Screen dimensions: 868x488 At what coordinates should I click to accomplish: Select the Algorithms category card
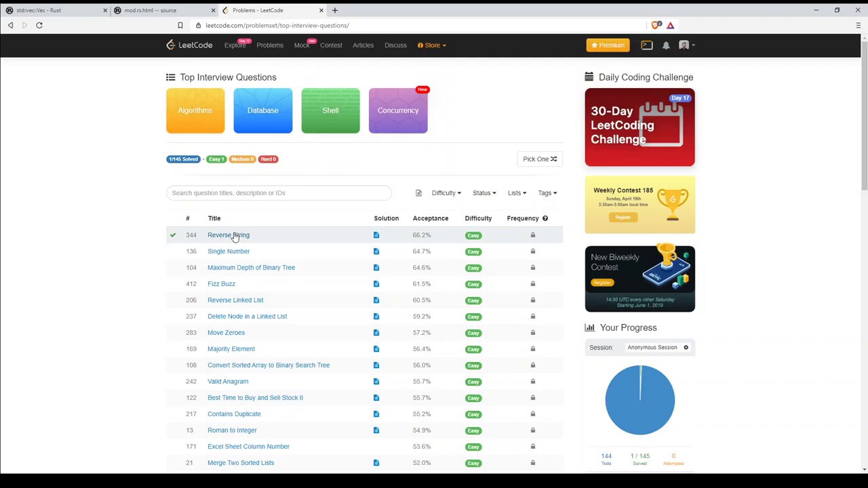coord(195,110)
